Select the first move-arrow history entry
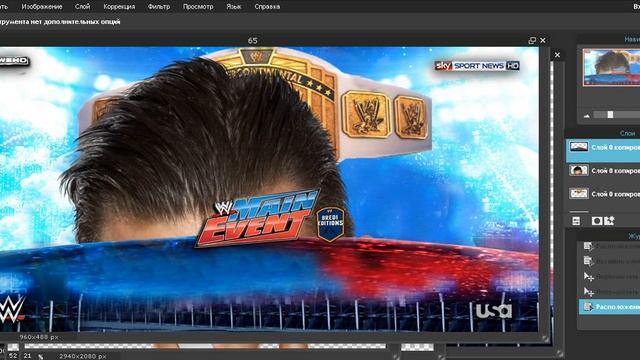 [x=609, y=277]
